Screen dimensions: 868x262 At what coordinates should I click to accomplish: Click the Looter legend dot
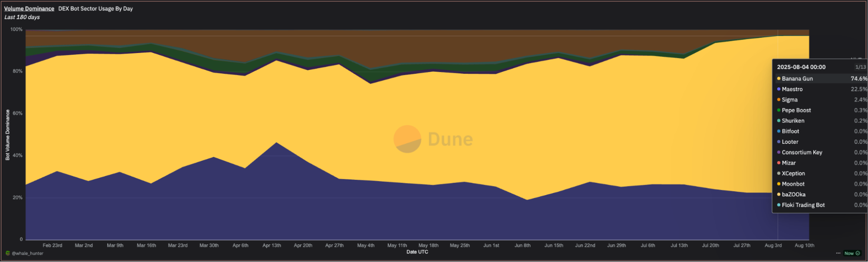click(x=779, y=142)
